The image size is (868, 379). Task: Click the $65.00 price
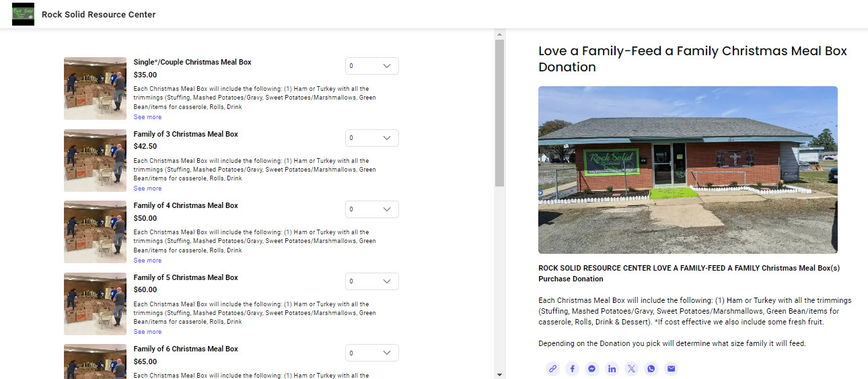coord(145,361)
